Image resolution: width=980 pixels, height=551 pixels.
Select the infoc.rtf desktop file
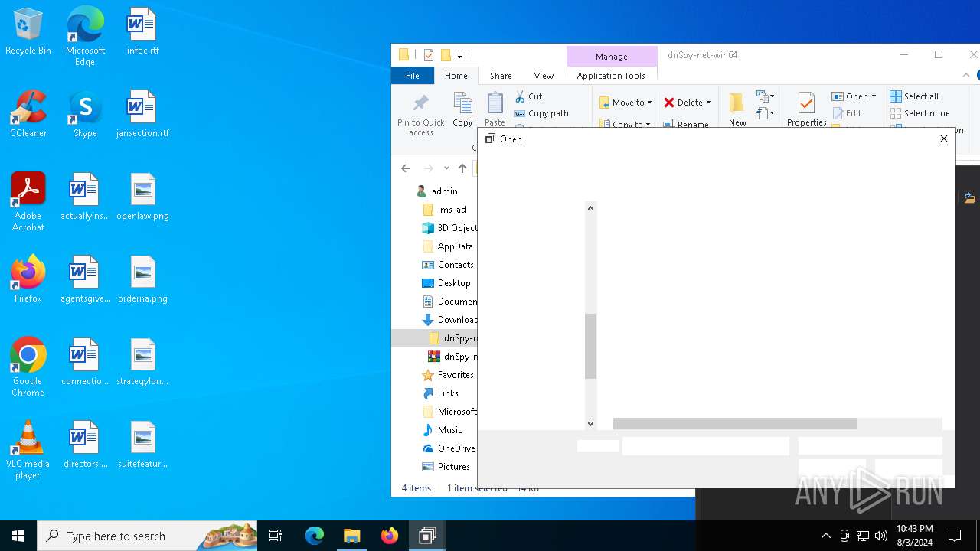(142, 32)
